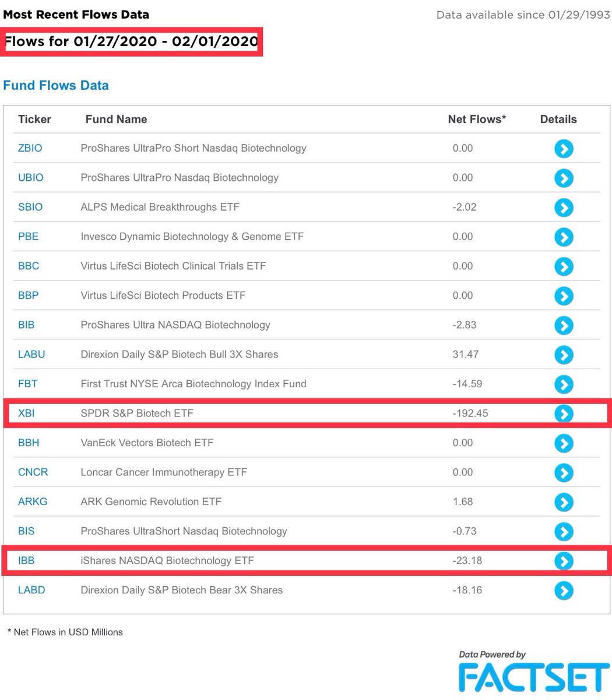Click 'Virtus LifeSci Biotech Clinical Trials ETF'
This screenshot has width=612, height=700.
point(173,266)
